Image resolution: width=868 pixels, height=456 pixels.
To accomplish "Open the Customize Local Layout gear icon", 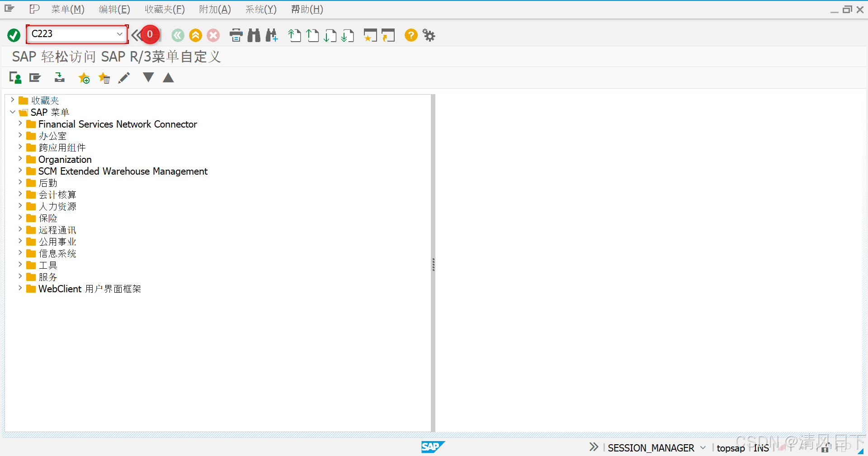I will click(429, 35).
